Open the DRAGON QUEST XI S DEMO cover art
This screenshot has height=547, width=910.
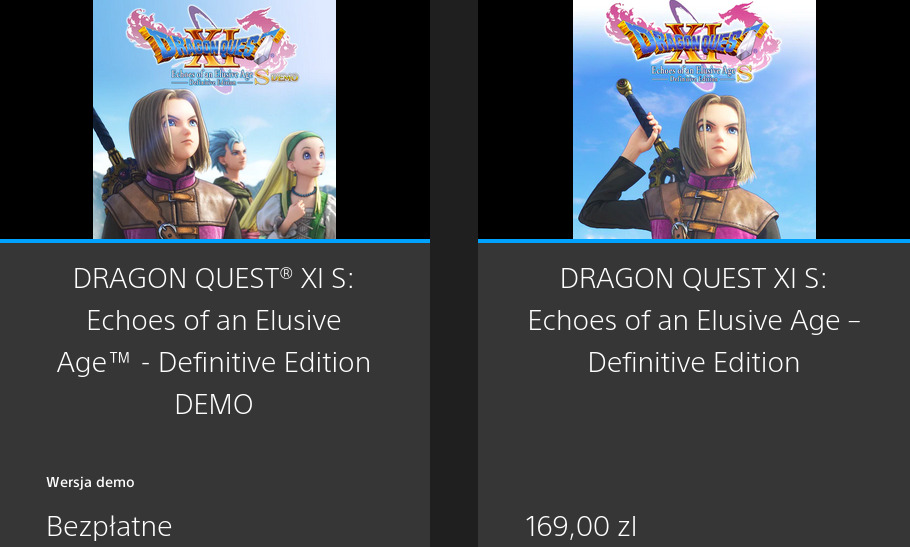click(214, 119)
